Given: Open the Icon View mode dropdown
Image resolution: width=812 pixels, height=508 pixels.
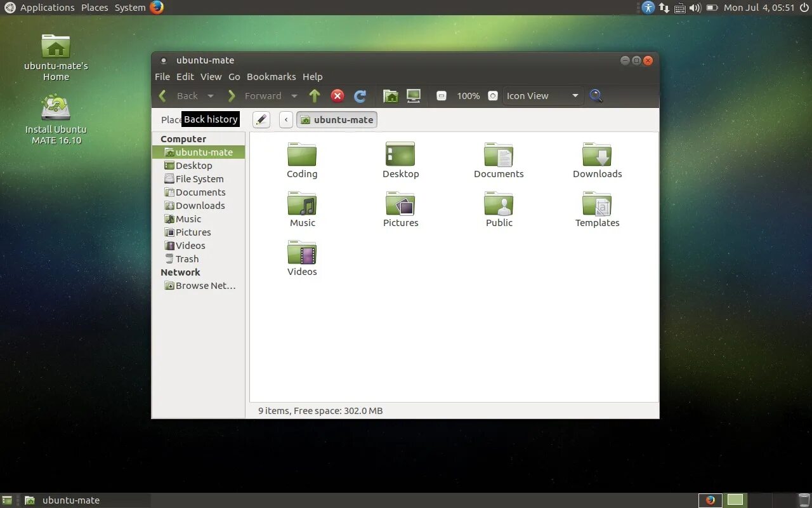Looking at the screenshot, I should [543, 96].
